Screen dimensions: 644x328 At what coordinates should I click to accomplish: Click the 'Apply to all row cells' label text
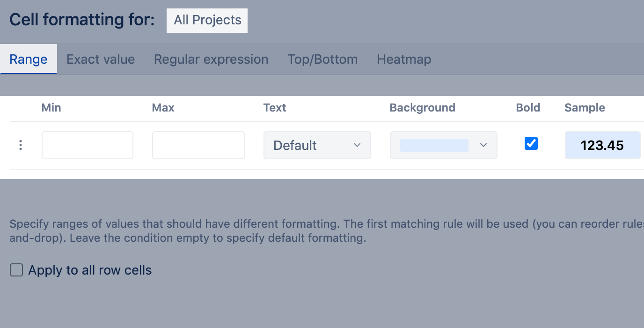click(x=90, y=270)
